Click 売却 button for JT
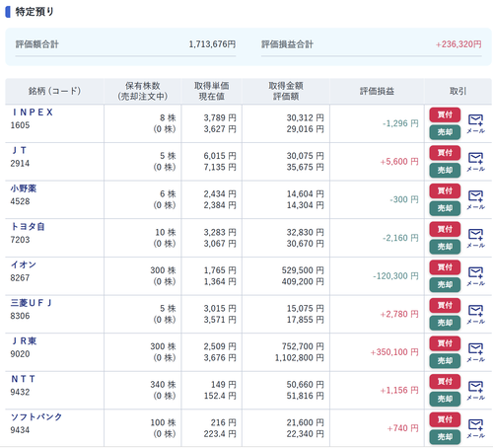 (445, 170)
